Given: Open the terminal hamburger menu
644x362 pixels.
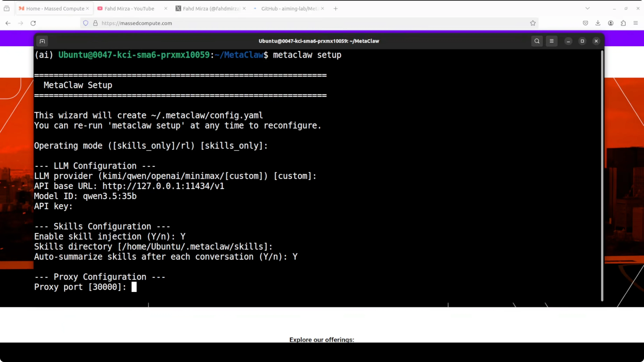Looking at the screenshot, I should (x=552, y=41).
